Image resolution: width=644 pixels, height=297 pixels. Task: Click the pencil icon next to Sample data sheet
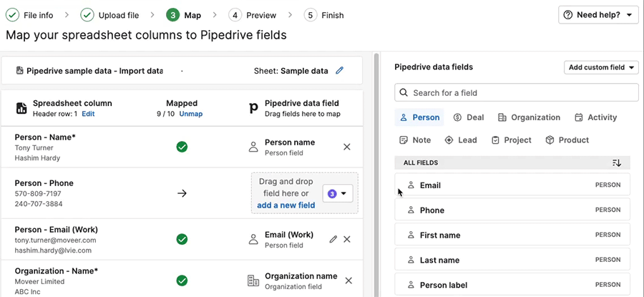point(340,71)
